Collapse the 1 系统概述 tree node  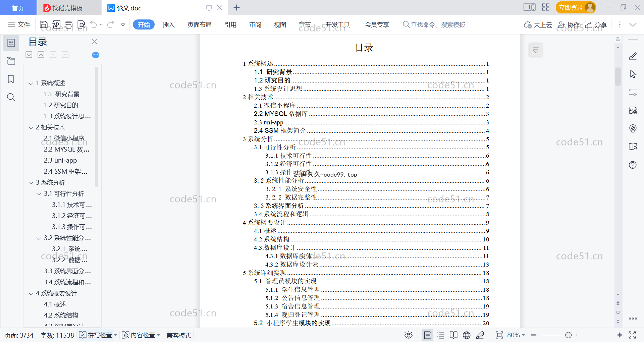31,83
